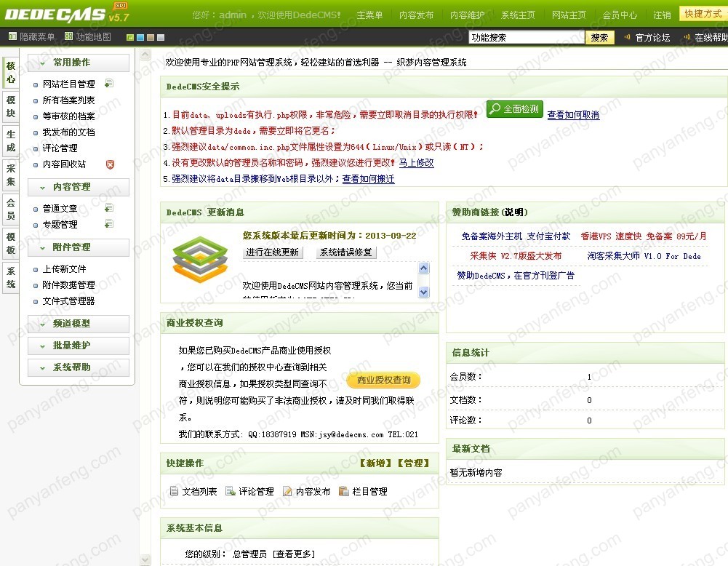This screenshot has height=566, width=728.
Task: Open 内容发布 in the top navigation
Action: (x=416, y=15)
